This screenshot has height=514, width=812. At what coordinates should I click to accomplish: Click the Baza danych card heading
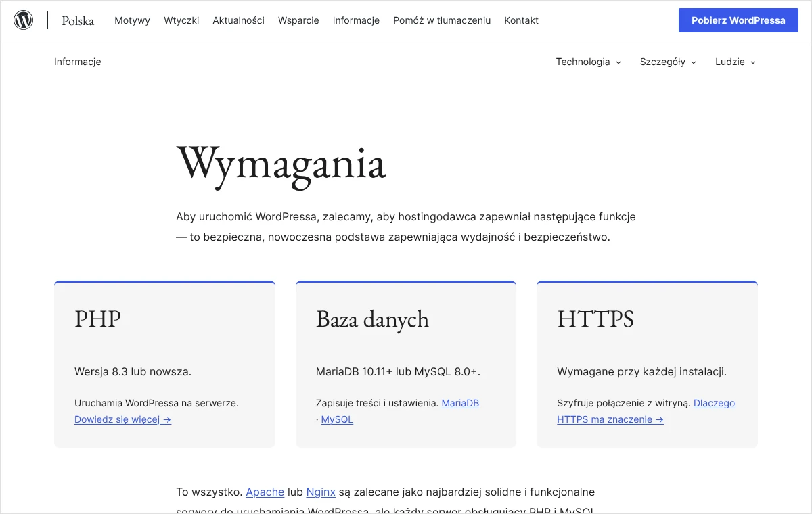pos(372,319)
